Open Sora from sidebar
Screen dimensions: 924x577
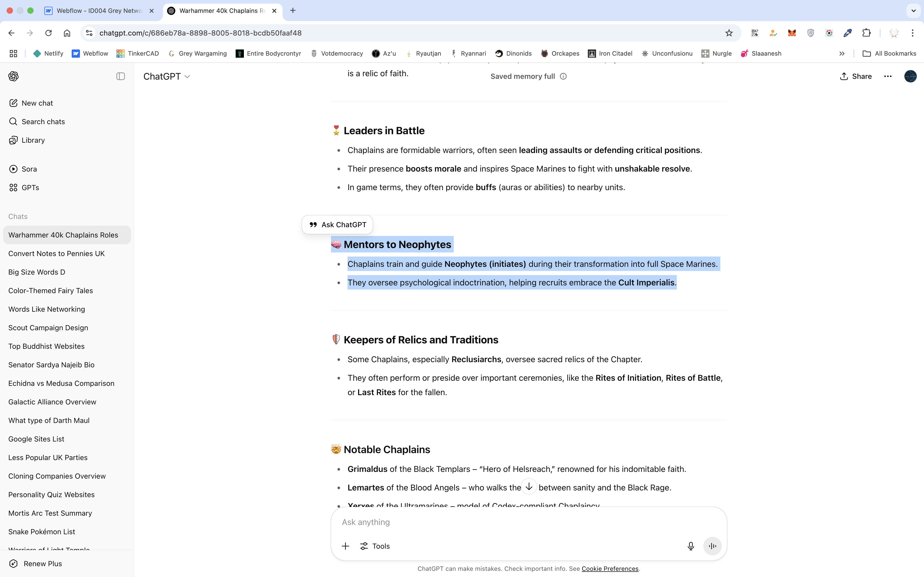coord(29,169)
